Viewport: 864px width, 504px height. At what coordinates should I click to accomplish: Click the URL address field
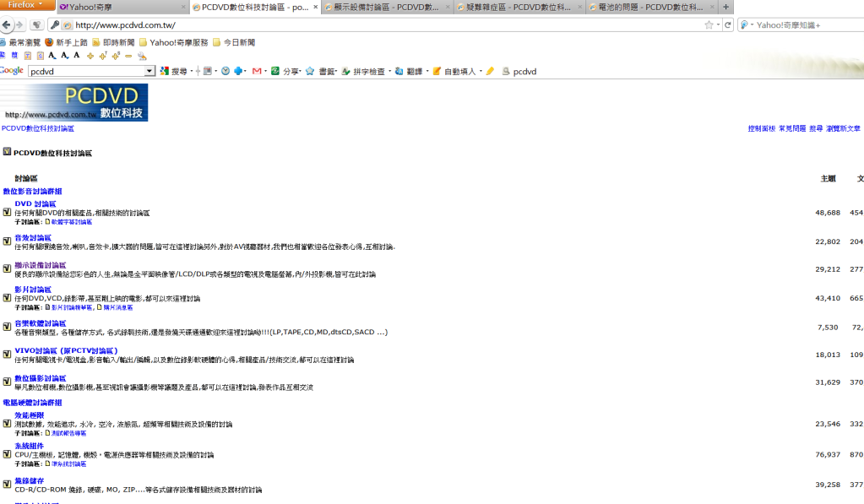[380, 25]
